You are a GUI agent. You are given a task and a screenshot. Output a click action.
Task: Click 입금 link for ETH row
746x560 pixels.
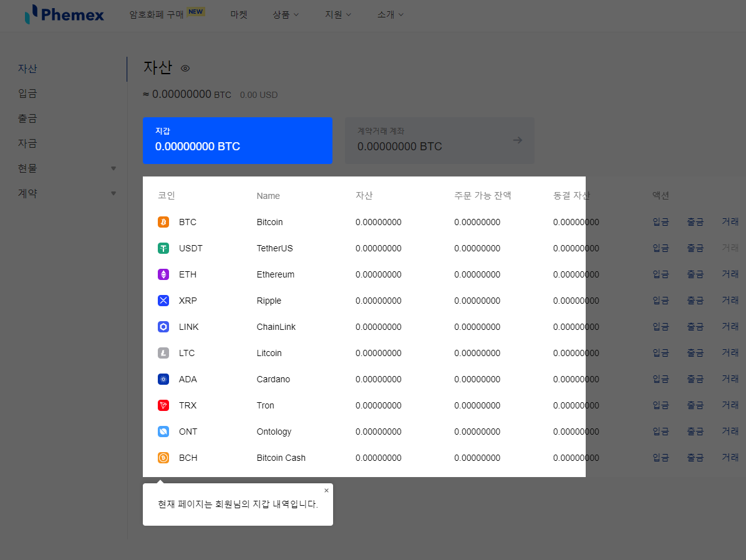pos(661,274)
